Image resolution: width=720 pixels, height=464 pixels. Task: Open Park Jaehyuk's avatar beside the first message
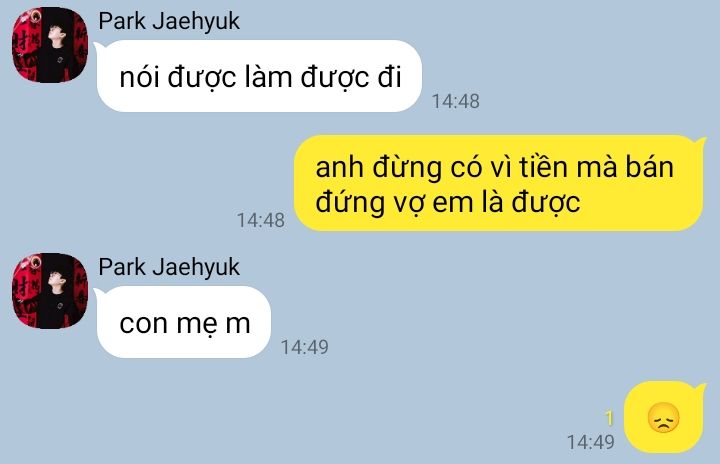pos(50,45)
